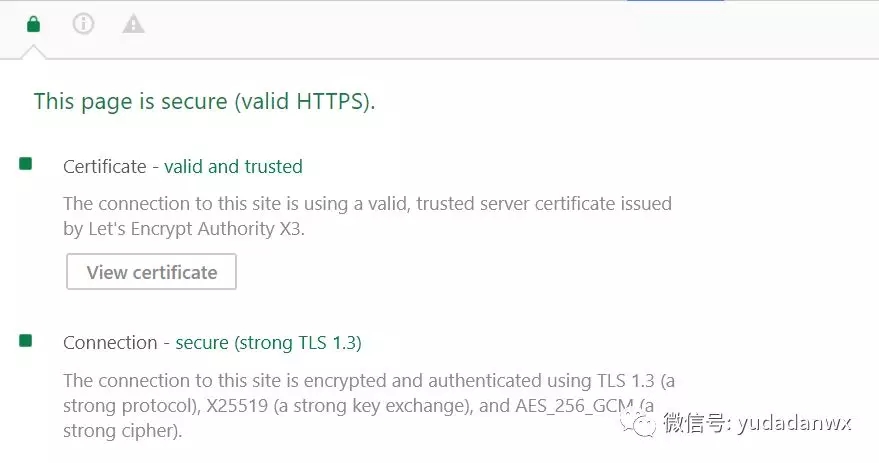Screen dimensions: 879x463
Task: Click the "secure (strong TLS 1.3)" text
Action: (269, 342)
